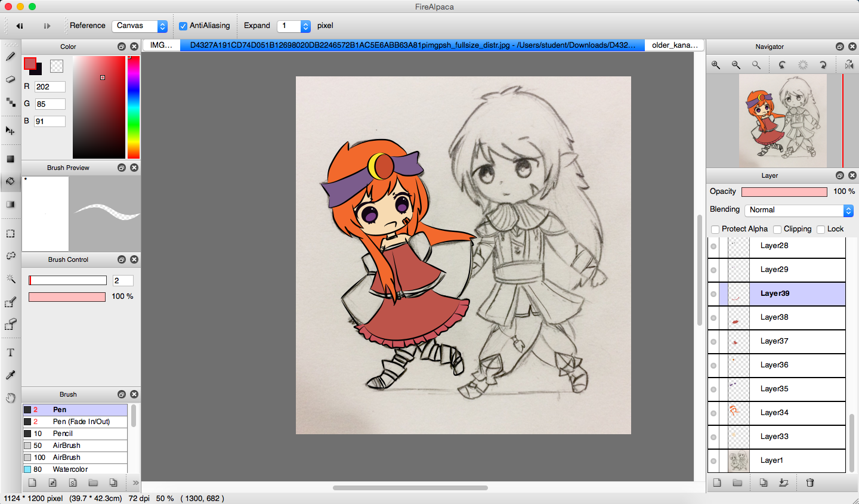Image resolution: width=859 pixels, height=504 pixels.
Task: Add a new brush in Brush panel
Action: (32, 483)
